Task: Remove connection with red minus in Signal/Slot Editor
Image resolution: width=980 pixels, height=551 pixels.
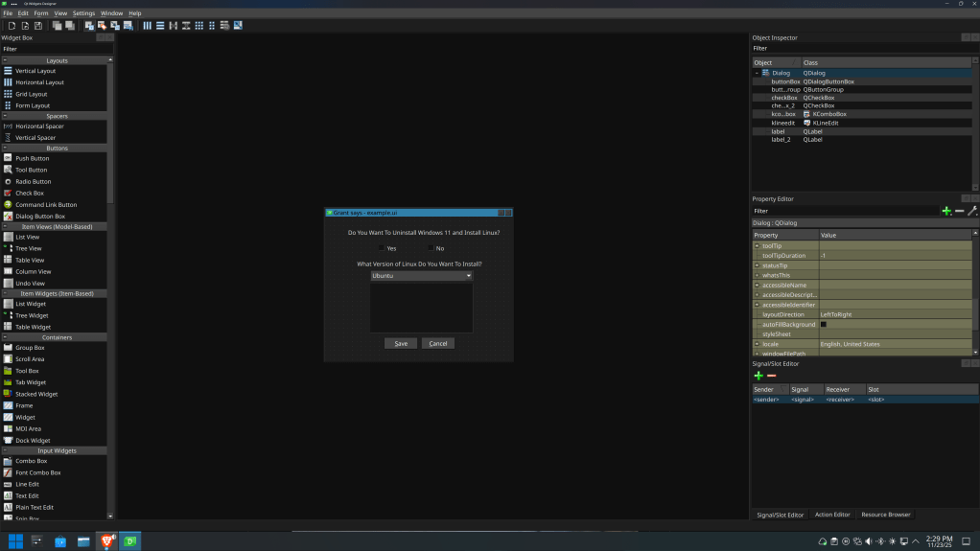Action: pos(771,376)
